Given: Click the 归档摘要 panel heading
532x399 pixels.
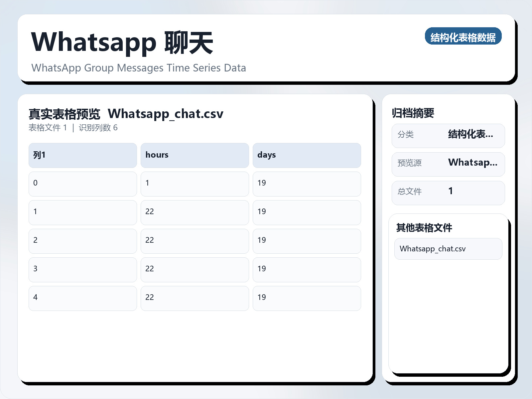Looking at the screenshot, I should click(x=414, y=112).
